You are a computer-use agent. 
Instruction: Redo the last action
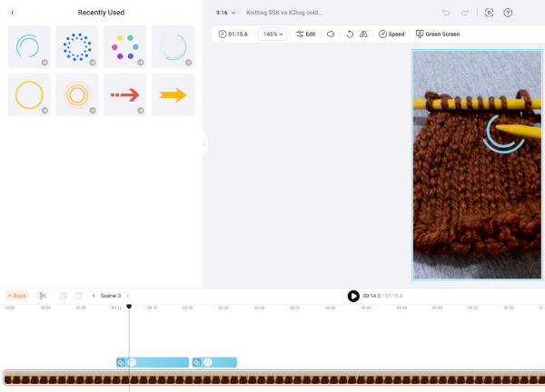pyautogui.click(x=465, y=13)
